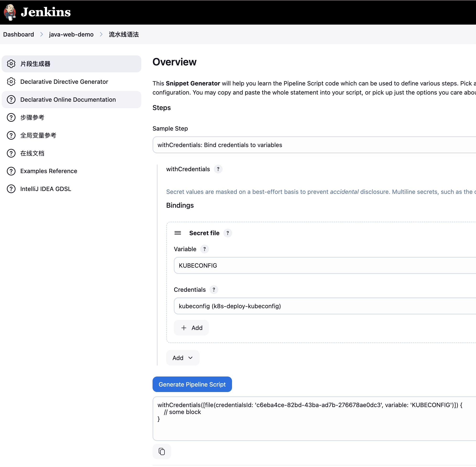This screenshot has width=476, height=467.
Task: Open java-web-demo breadcrumb link
Action: (71, 34)
